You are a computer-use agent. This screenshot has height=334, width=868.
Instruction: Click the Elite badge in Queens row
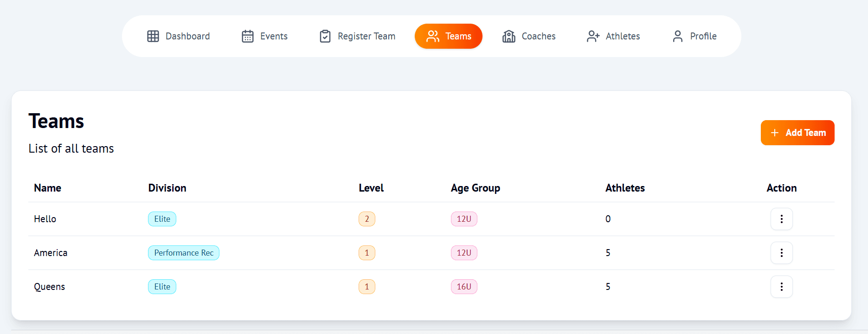tap(162, 287)
